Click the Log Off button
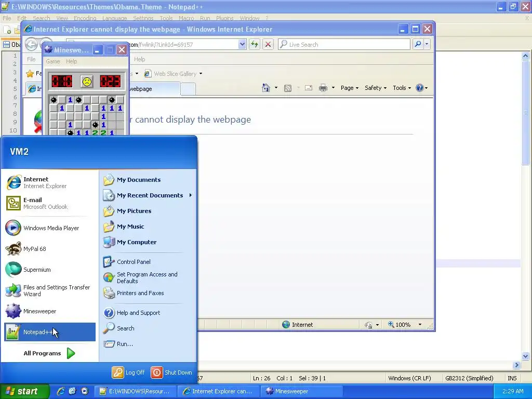The height and width of the screenshot is (399, 532). [129, 373]
